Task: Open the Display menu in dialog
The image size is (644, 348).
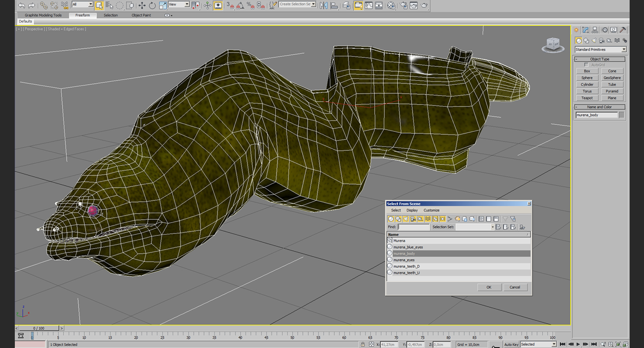Action: (412, 211)
